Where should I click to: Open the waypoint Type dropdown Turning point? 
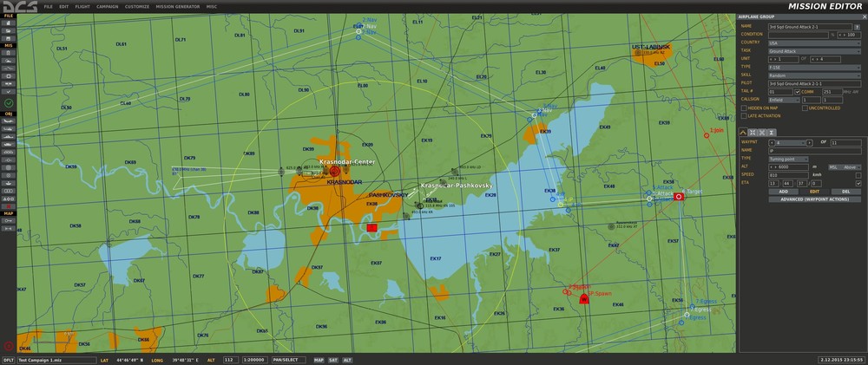tap(788, 159)
